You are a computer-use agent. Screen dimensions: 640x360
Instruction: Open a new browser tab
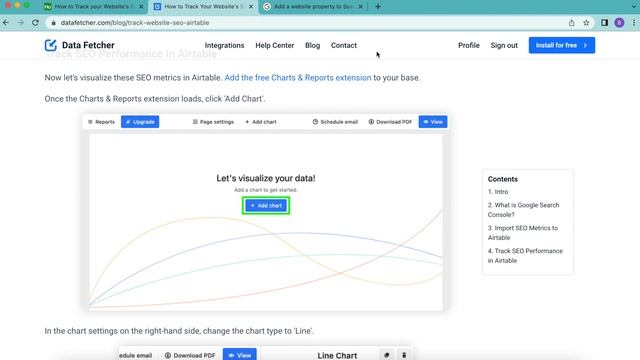pyautogui.click(x=378, y=7)
